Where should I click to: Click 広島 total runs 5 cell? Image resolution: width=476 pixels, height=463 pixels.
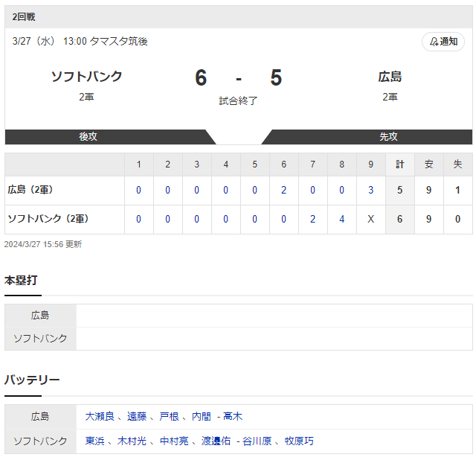(400, 190)
